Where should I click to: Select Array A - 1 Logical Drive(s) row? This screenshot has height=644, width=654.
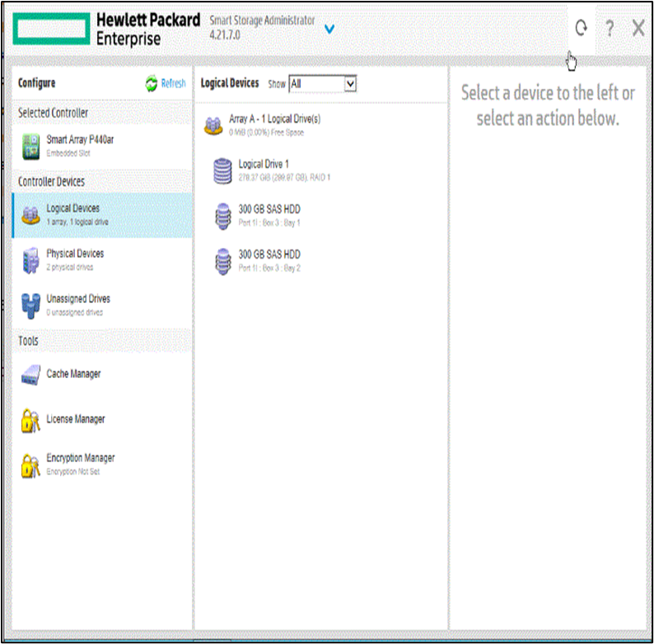point(321,125)
